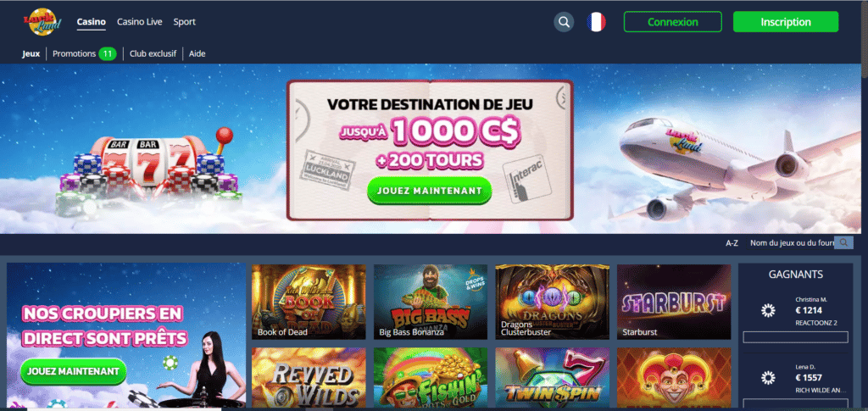Open the Book of Dead game thumbnail
The height and width of the screenshot is (411, 868).
click(x=309, y=302)
